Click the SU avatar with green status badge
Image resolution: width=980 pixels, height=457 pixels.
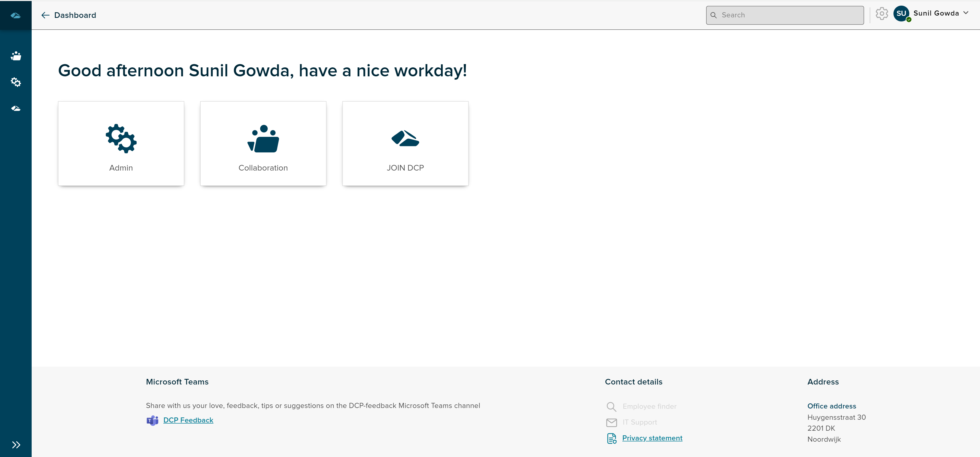[x=902, y=13]
